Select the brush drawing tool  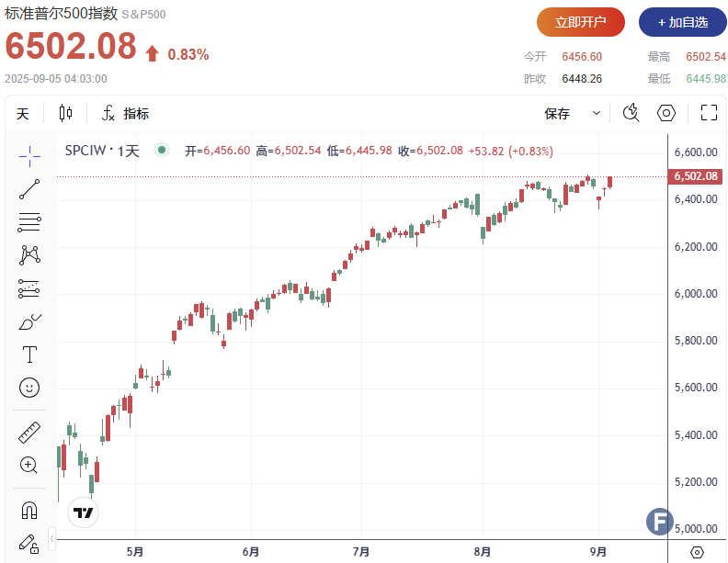(x=29, y=321)
